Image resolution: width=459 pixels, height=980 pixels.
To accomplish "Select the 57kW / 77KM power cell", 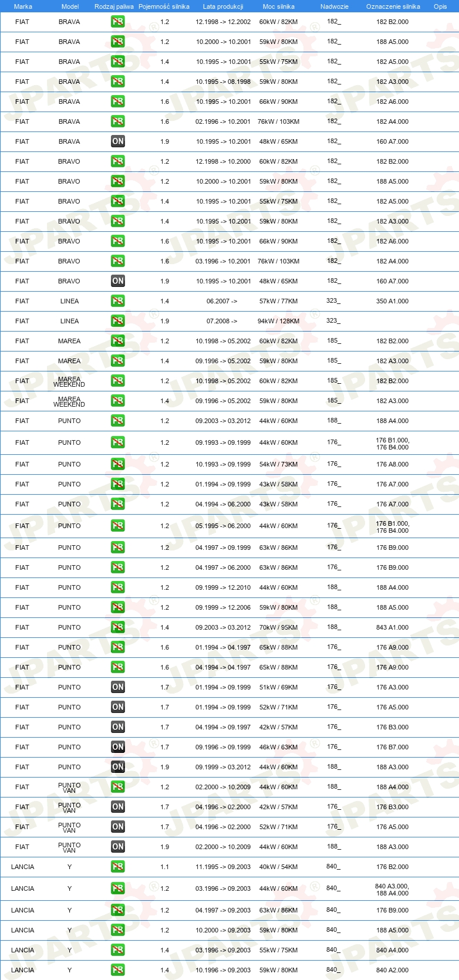I will point(279,301).
